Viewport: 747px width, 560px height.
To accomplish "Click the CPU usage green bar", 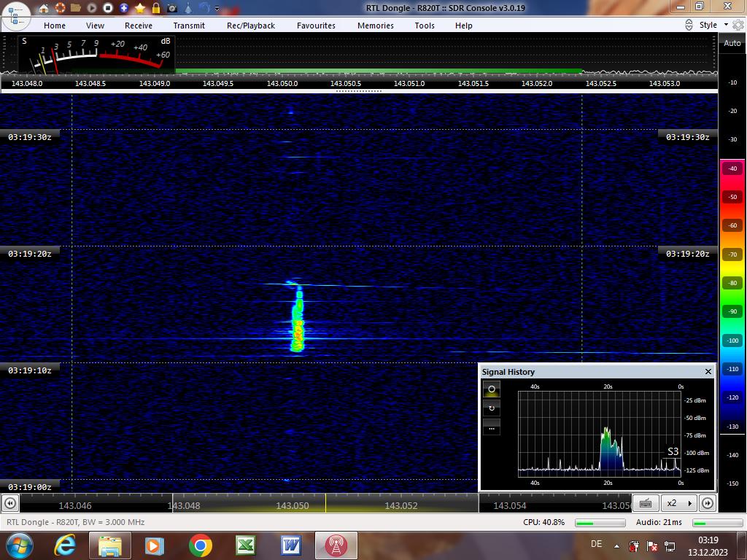I will (600, 523).
